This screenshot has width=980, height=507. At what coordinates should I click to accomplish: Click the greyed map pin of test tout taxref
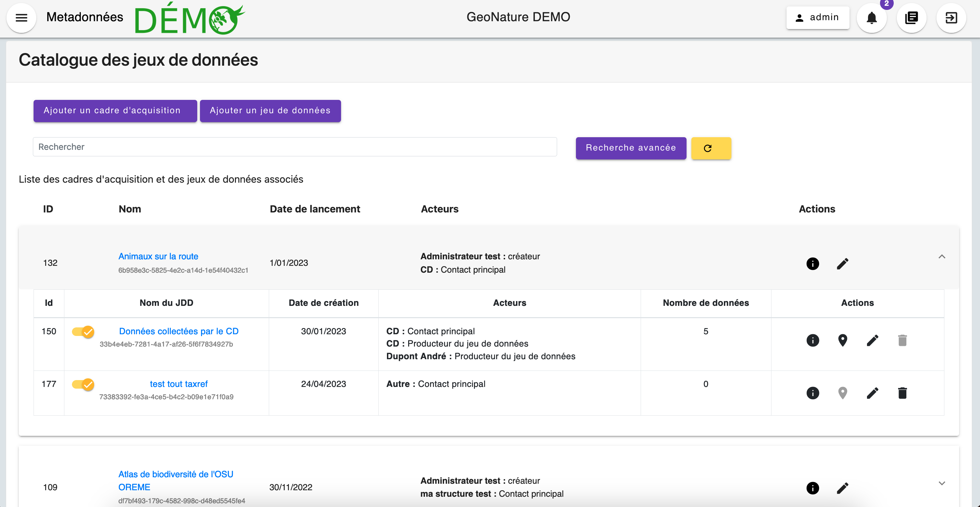coord(843,393)
